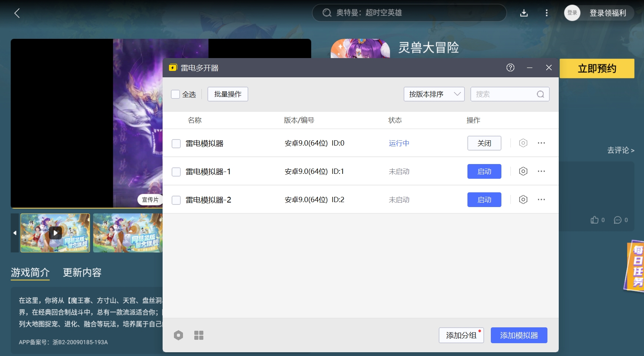Play the first video thumbnail

click(x=55, y=233)
